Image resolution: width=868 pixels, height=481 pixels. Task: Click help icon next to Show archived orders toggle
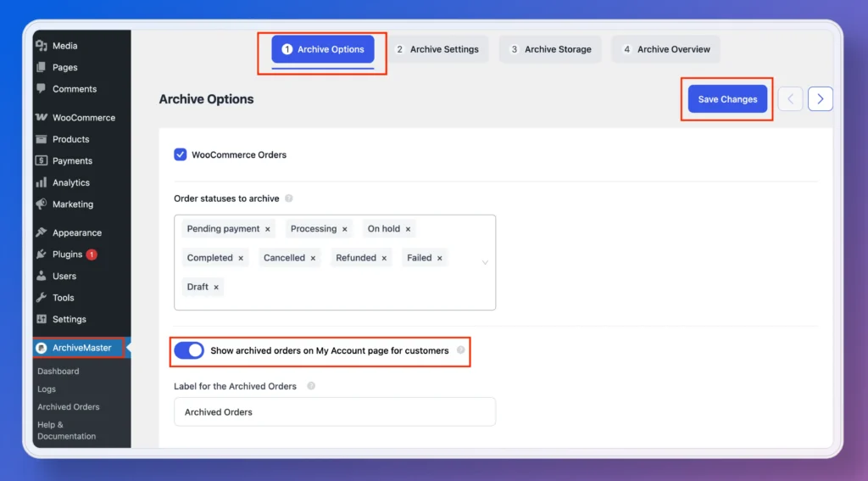point(460,350)
